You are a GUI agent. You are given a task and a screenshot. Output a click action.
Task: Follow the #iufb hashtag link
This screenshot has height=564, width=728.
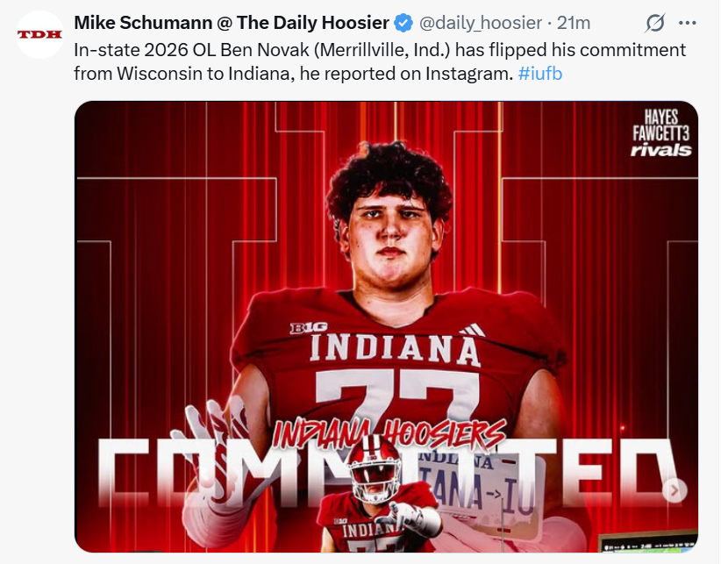[540, 74]
